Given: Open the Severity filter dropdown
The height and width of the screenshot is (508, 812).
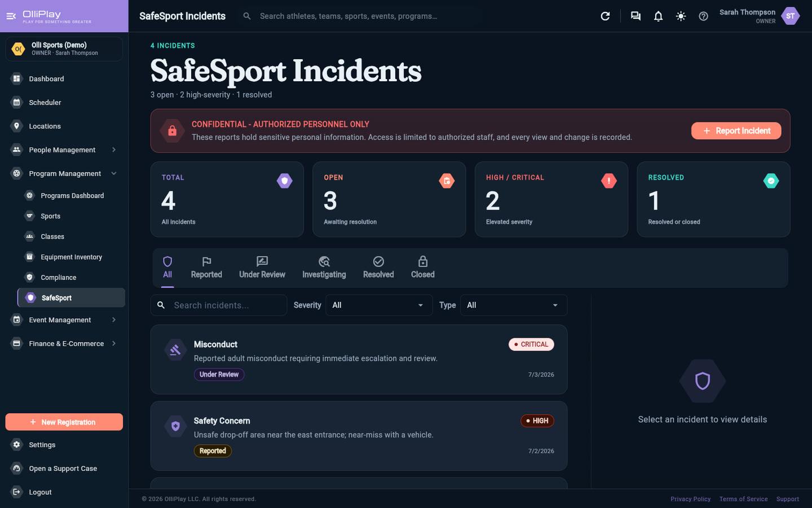Looking at the screenshot, I should pyautogui.click(x=379, y=305).
